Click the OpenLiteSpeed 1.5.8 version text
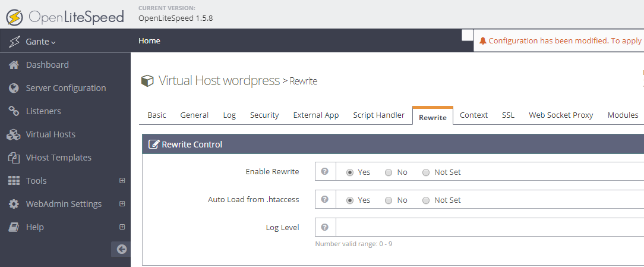 tap(175, 18)
